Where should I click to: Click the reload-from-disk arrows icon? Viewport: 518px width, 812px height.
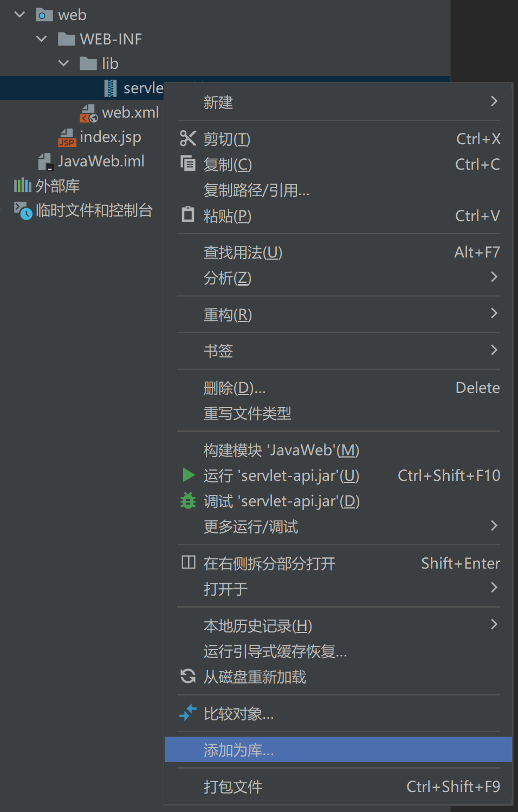pyautogui.click(x=187, y=676)
